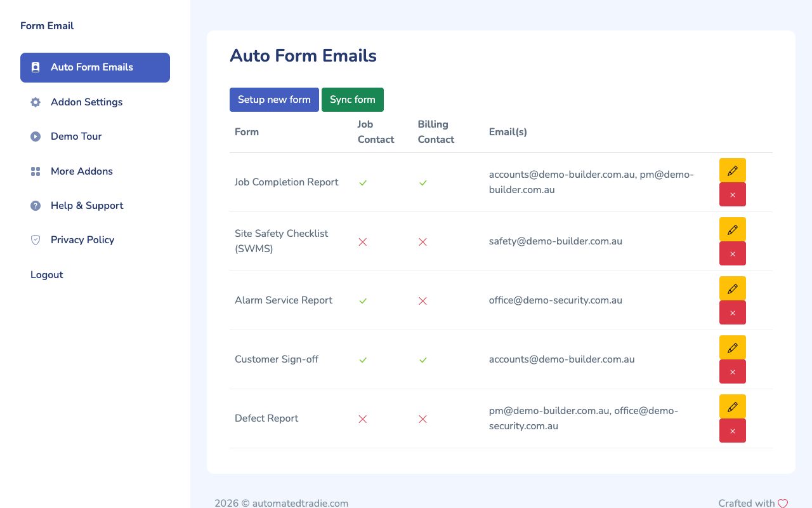This screenshot has height=508, width=812.
Task: Click the More Addons grid icon
Action: click(x=36, y=171)
